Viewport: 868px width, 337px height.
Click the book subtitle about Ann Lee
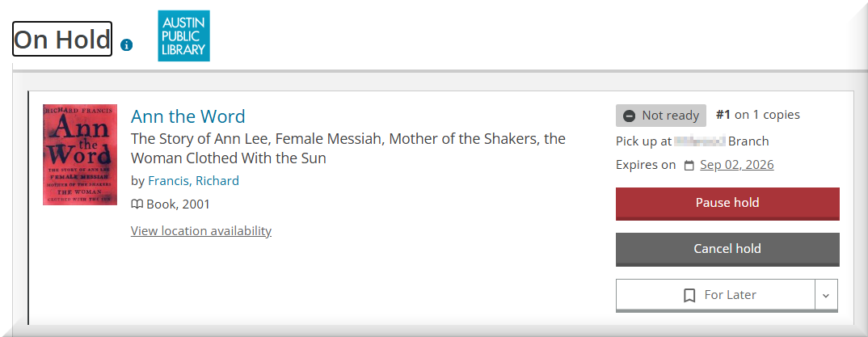tap(348, 148)
